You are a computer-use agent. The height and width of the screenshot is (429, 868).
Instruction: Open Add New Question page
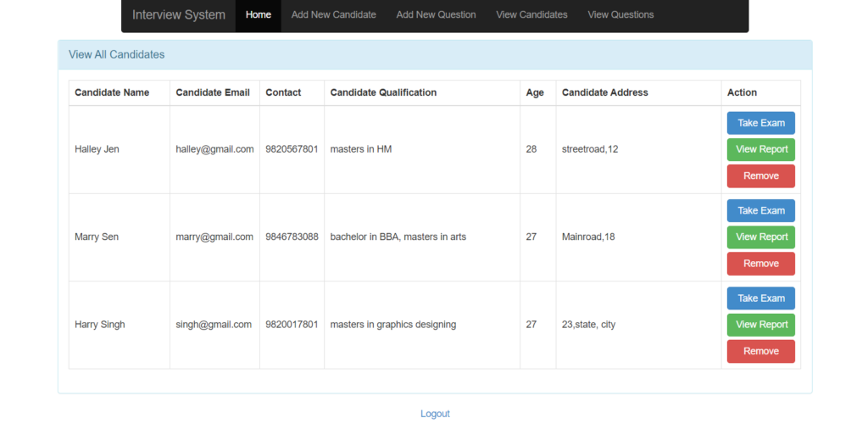(437, 15)
